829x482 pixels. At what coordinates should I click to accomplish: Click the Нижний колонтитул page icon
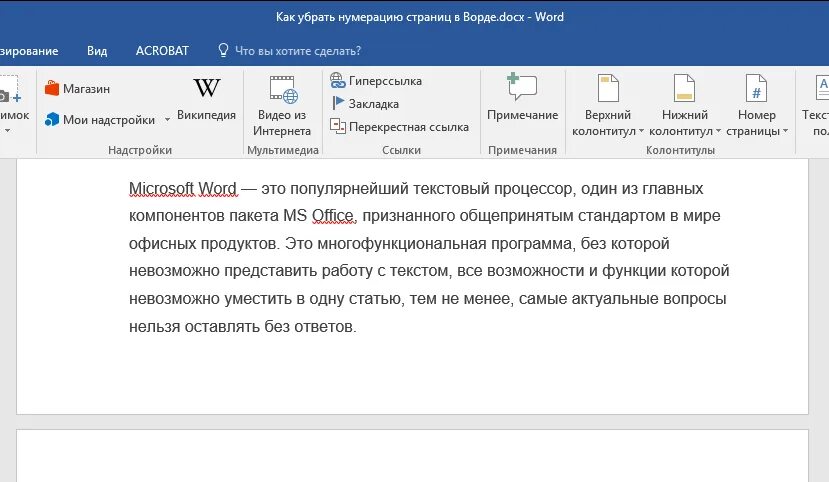684,88
